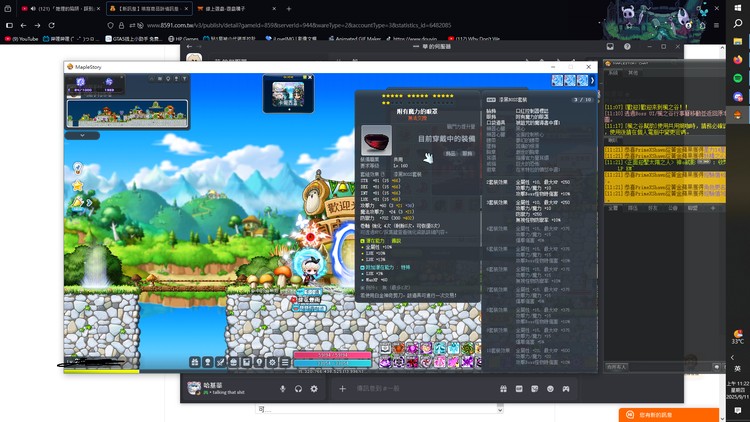
Task: Open Discord help question mark icon
Action: [x=627, y=46]
